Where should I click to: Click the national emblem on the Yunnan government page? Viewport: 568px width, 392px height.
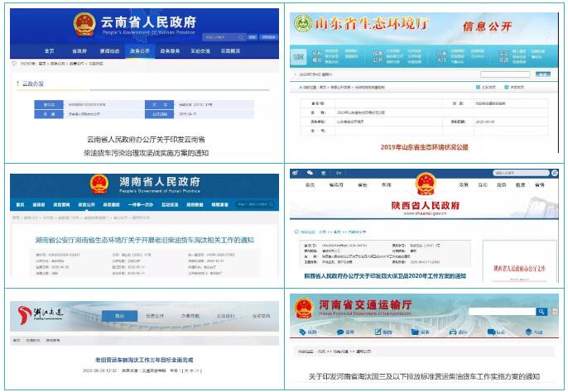coord(84,24)
